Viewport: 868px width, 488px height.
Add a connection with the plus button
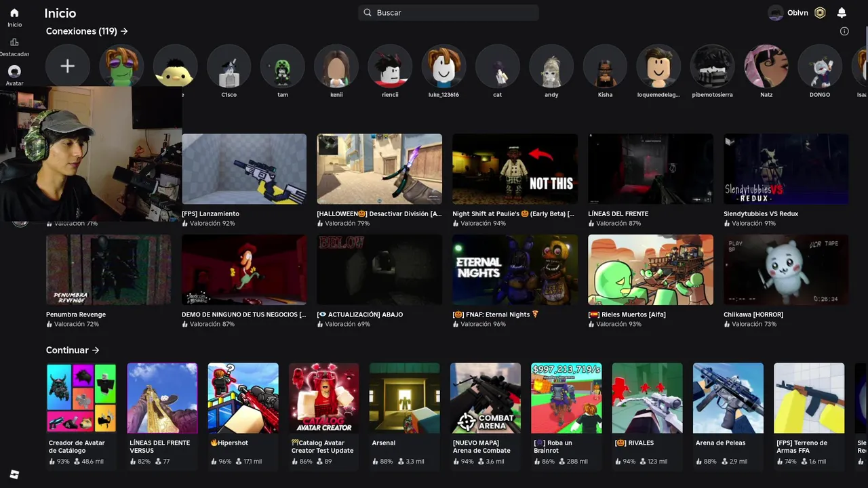pos(67,66)
